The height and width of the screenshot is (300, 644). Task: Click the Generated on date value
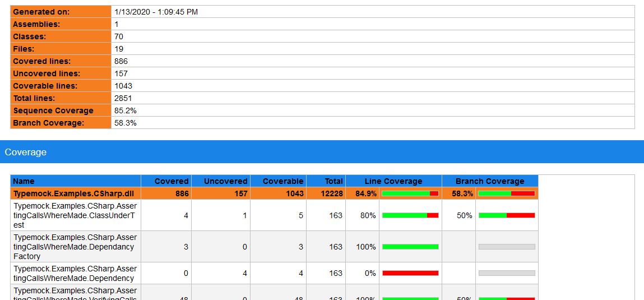point(156,12)
